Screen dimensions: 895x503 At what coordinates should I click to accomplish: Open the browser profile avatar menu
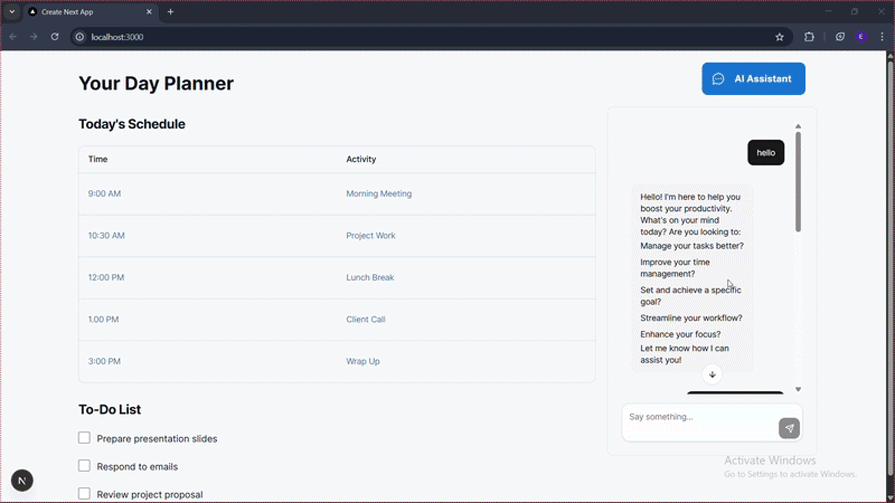(x=861, y=37)
